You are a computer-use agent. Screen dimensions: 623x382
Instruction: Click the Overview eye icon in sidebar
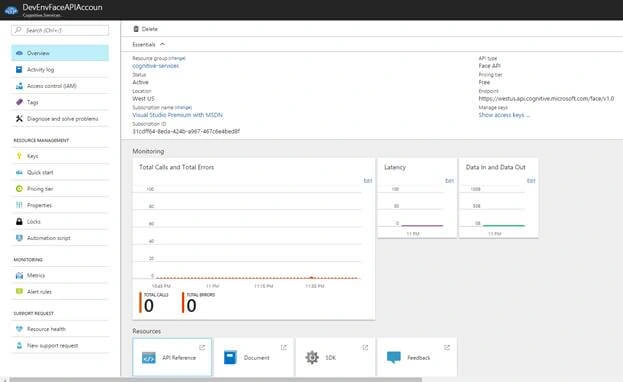coord(19,53)
